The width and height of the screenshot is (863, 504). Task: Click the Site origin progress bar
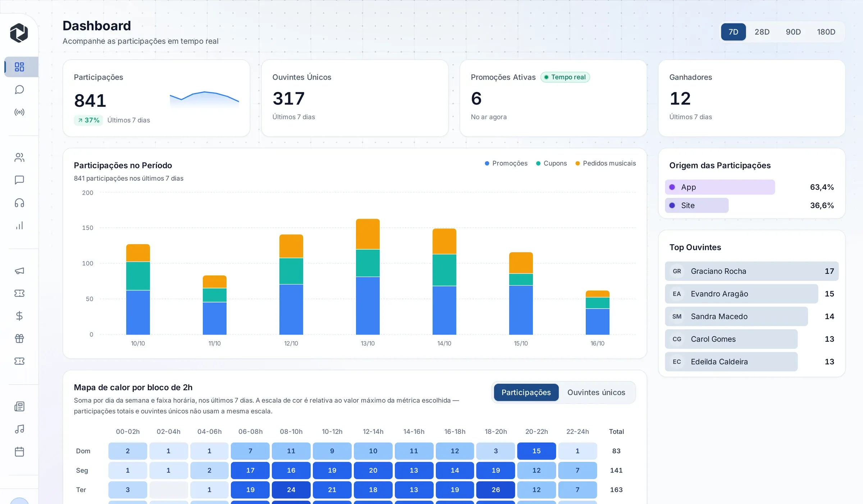coord(697,205)
